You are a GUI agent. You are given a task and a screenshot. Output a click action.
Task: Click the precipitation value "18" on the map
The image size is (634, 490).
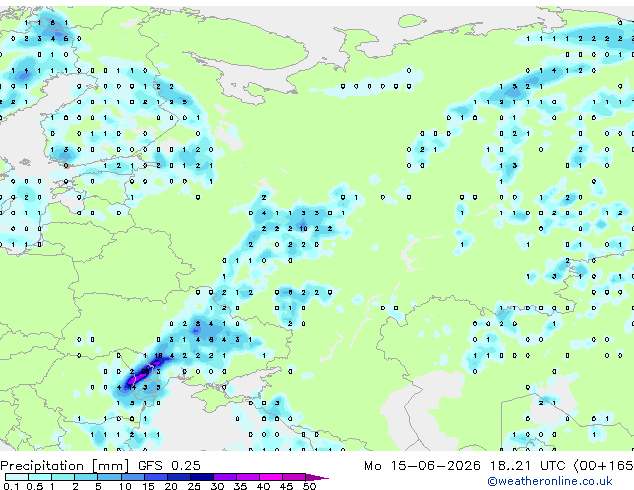point(158,356)
